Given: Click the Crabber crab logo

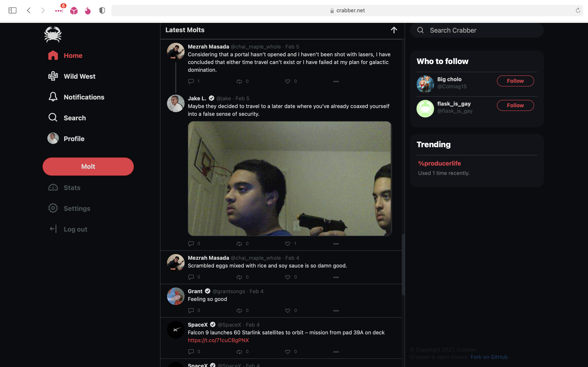Looking at the screenshot, I should tap(53, 34).
